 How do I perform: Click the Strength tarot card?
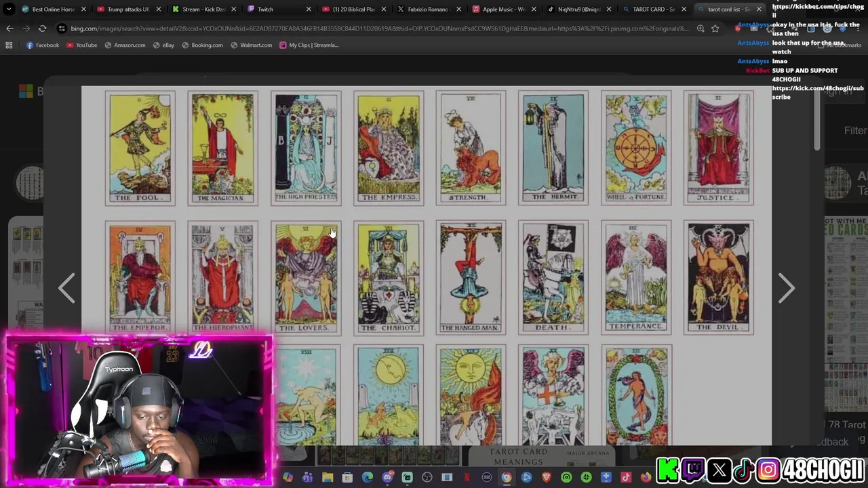[471, 148]
